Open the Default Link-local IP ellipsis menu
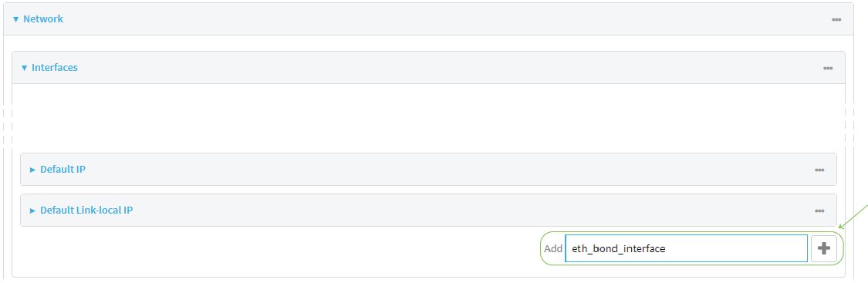 (819, 211)
